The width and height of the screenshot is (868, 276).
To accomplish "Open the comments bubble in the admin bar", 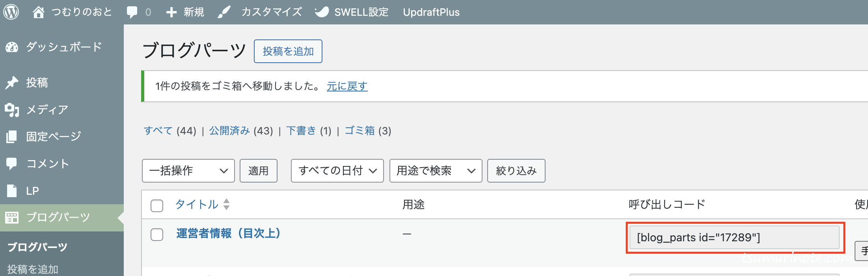I will [132, 12].
